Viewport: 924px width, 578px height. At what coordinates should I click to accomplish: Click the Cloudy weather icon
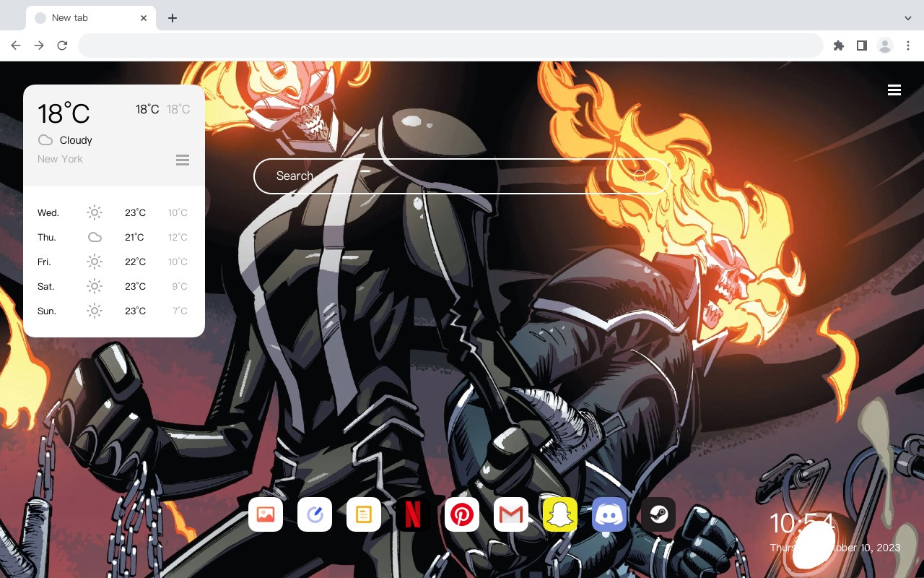tap(45, 140)
